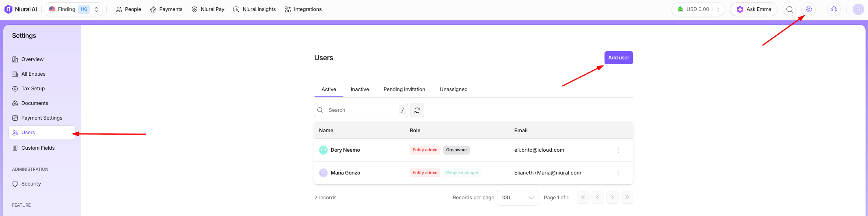Click the Payments nav icon
Image resolution: width=868 pixels, height=216 pixels.
click(153, 9)
